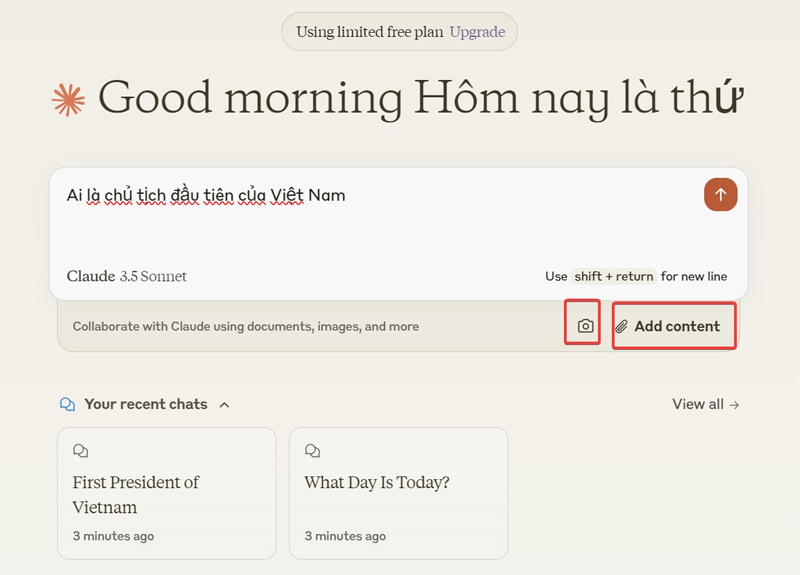Image resolution: width=800 pixels, height=575 pixels.
Task: Click the Good morning greeting heading
Action: (420, 99)
